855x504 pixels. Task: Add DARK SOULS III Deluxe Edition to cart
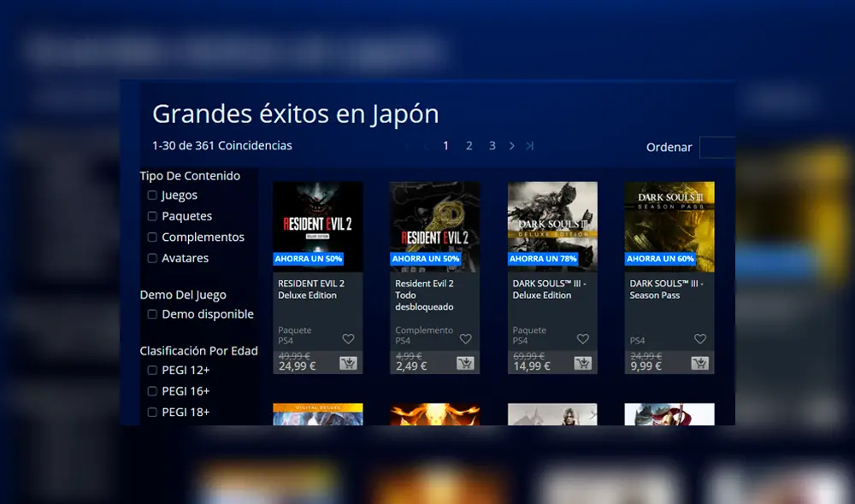(582, 365)
